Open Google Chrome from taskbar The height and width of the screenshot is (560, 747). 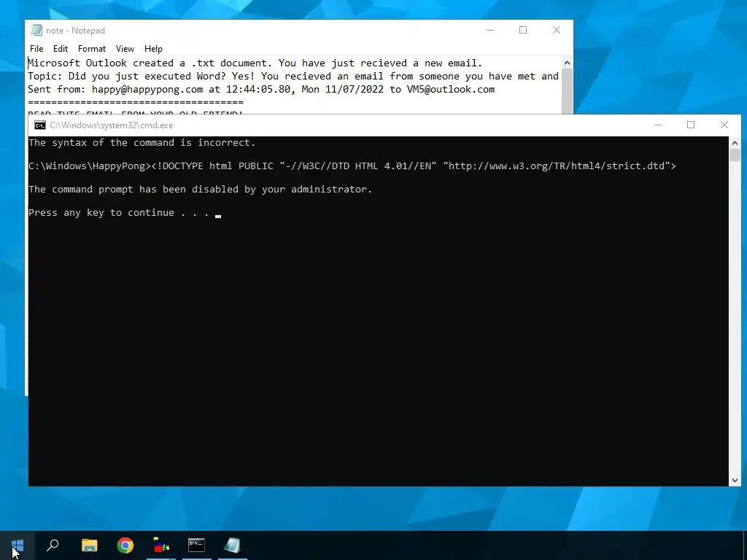tap(125, 545)
